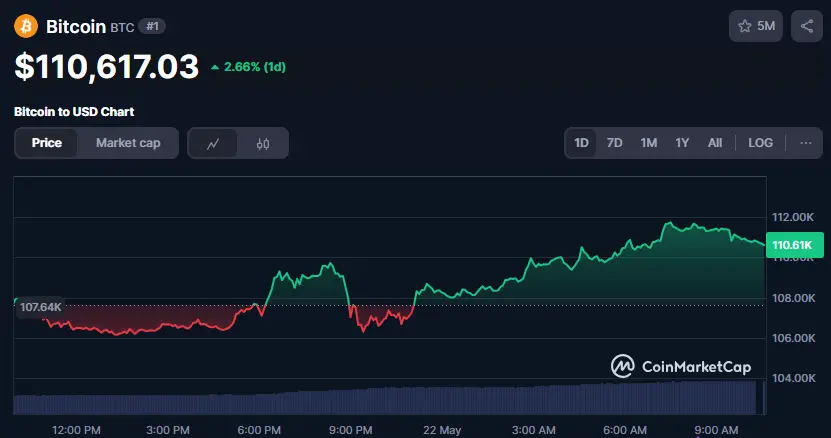
Task: Click the #1 rank badge
Action: point(152,26)
